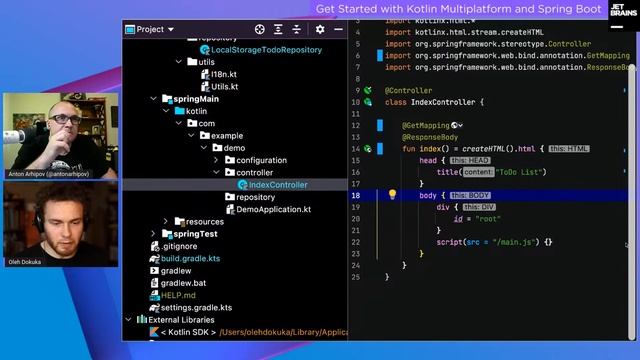This screenshot has height=360, width=640.
Task: Click the gutter icon on line 14
Action: point(368,149)
